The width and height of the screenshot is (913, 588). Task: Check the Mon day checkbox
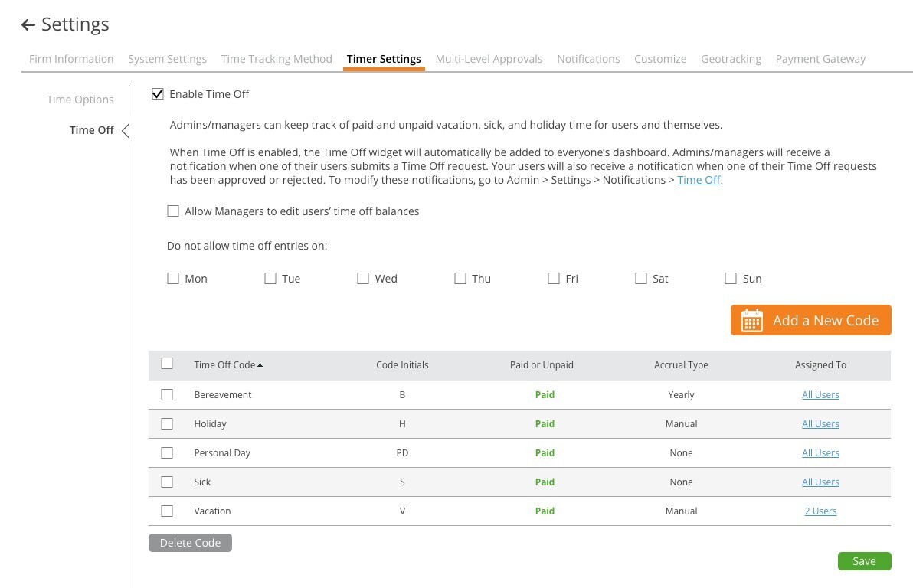pos(173,278)
